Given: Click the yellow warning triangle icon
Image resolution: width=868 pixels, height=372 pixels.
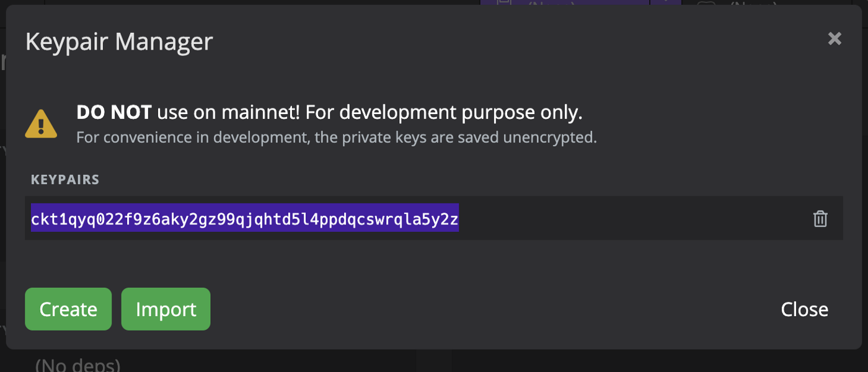Looking at the screenshot, I should [x=41, y=123].
